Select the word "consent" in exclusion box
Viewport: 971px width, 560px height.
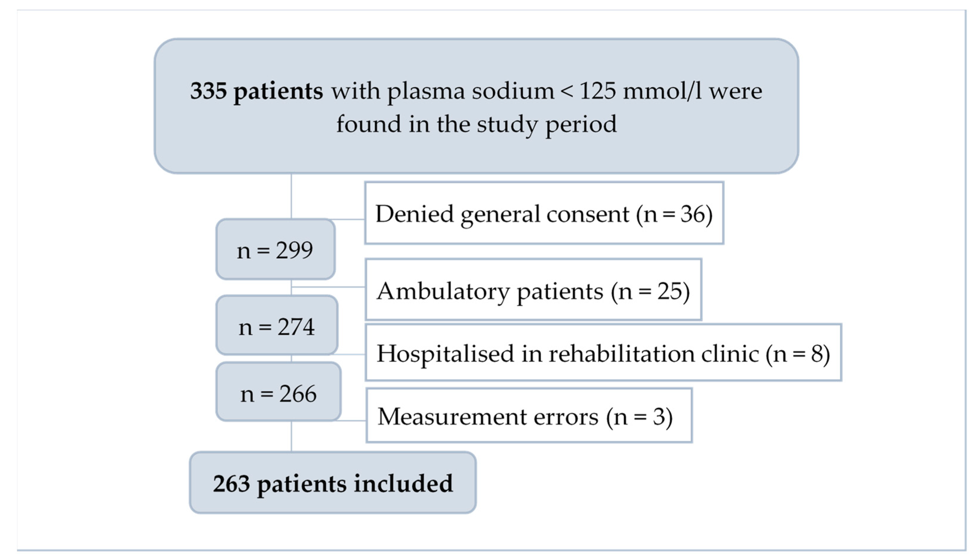pyautogui.click(x=588, y=214)
